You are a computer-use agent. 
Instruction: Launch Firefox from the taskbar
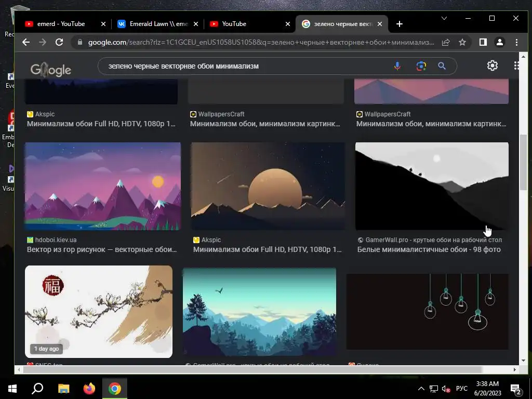pos(89,389)
